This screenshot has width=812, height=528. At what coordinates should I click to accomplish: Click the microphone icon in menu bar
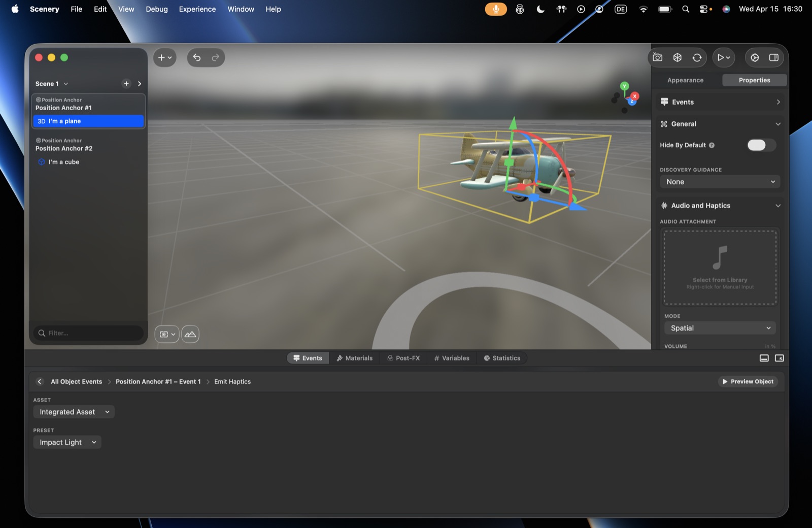(x=496, y=9)
